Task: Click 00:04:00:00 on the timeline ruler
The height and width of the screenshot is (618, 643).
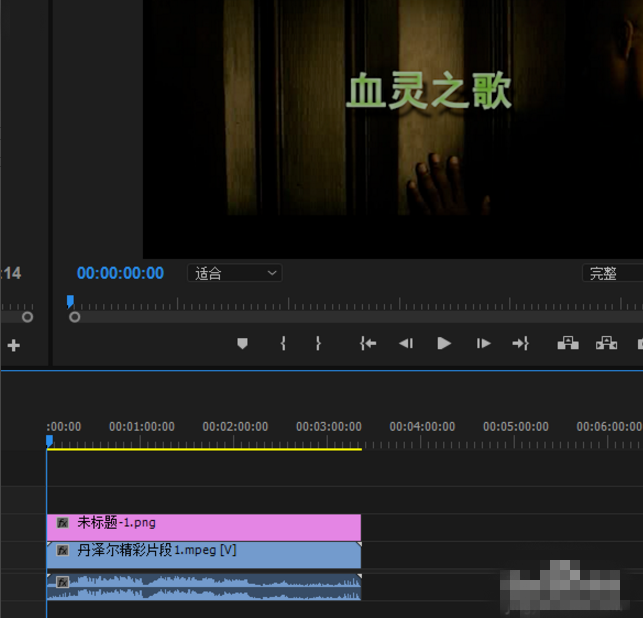Action: (422, 427)
